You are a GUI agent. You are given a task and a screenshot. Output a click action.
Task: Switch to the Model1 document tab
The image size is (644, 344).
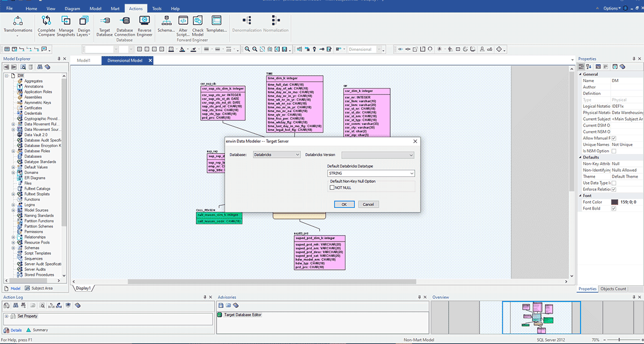pyautogui.click(x=84, y=61)
